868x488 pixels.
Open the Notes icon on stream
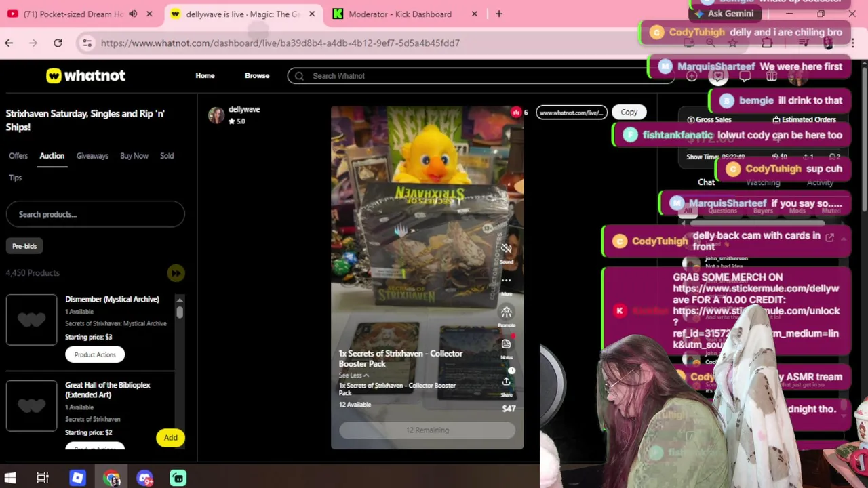[507, 344]
